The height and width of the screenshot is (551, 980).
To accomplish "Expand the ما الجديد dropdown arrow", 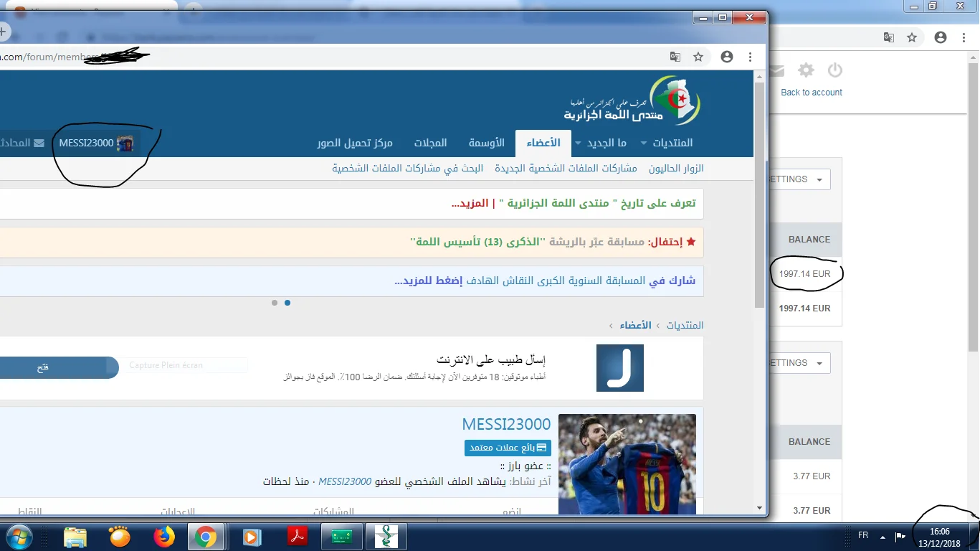I will coord(578,143).
